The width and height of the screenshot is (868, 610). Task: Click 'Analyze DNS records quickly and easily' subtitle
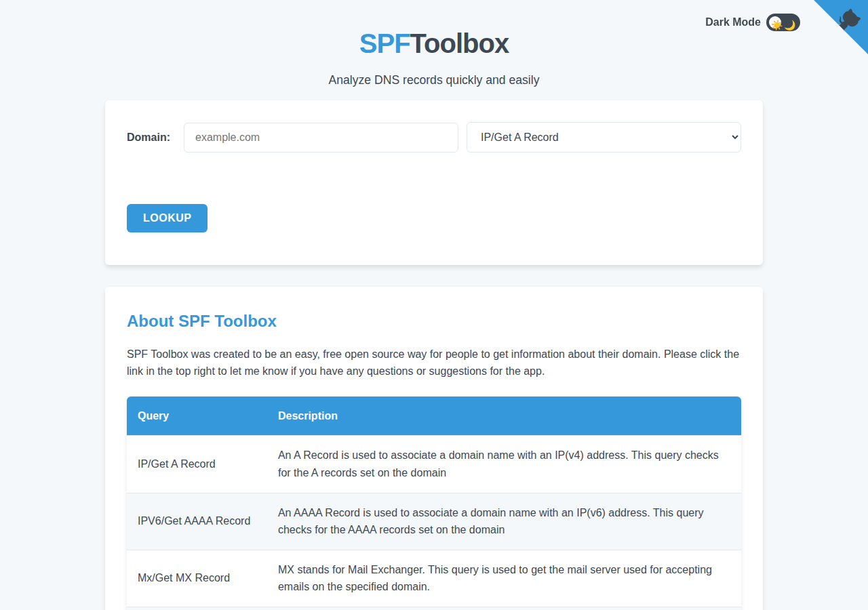click(x=434, y=80)
